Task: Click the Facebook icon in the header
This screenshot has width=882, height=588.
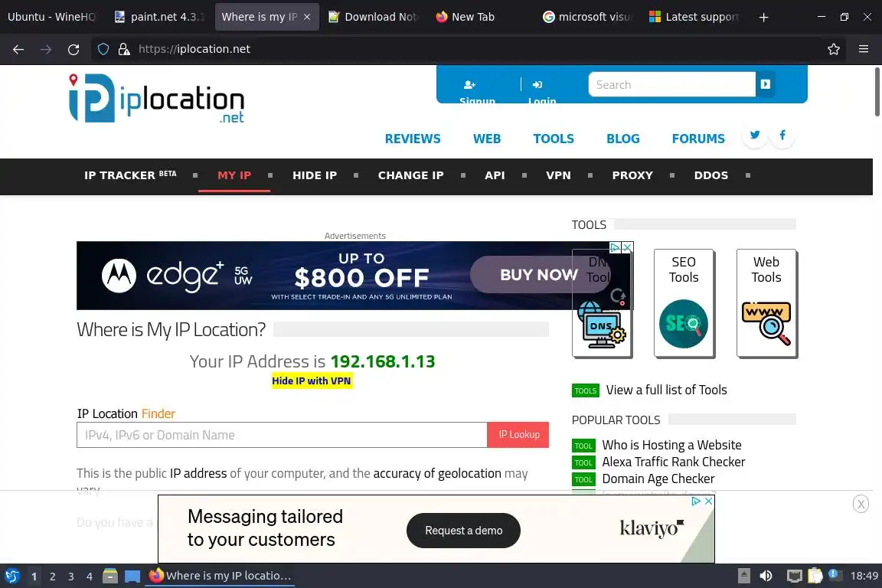Action: (x=782, y=135)
